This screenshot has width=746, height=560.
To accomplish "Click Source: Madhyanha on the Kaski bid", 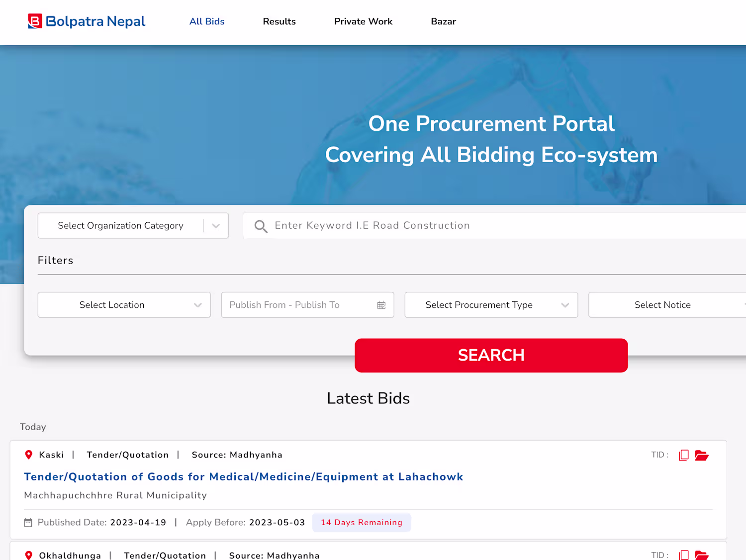I will tap(237, 455).
